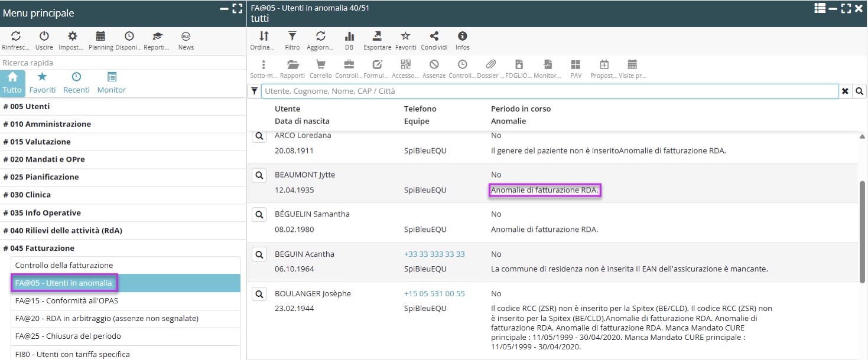
Task: Open the Reporting graduation cap icon
Action: point(157,37)
